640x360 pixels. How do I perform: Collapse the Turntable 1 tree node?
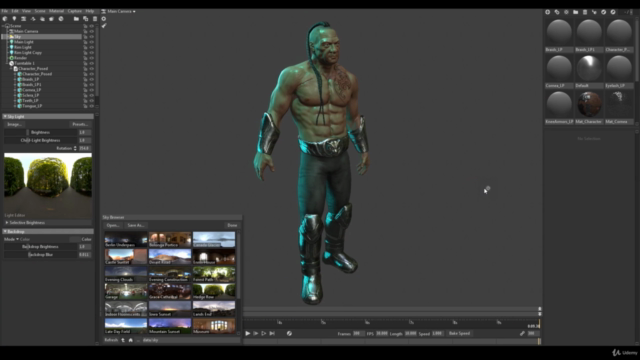coord(7,63)
